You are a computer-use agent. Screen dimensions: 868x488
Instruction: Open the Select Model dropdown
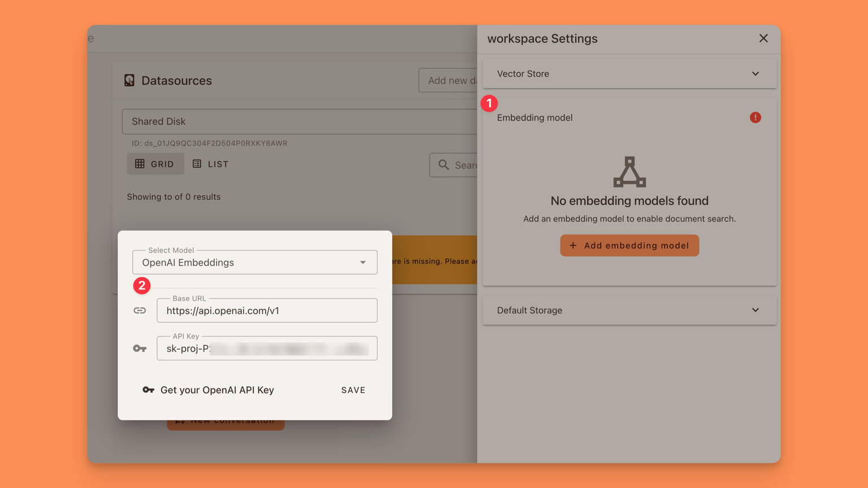(254, 263)
